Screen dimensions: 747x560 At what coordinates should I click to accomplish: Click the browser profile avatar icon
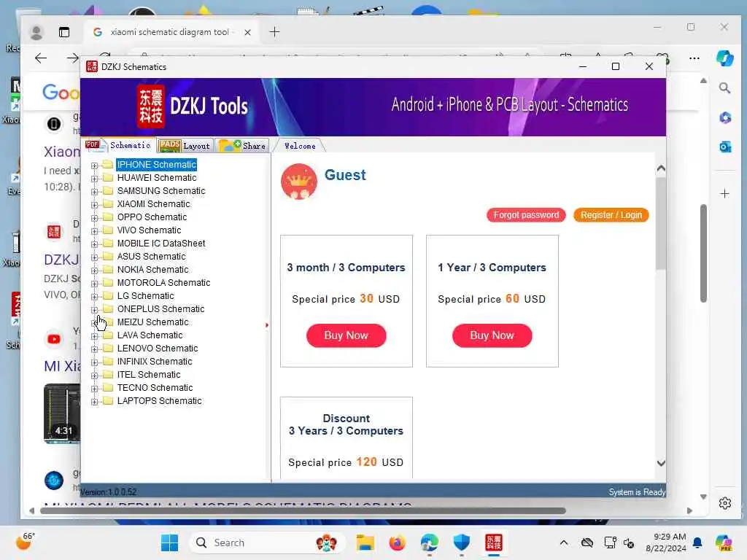click(x=36, y=32)
